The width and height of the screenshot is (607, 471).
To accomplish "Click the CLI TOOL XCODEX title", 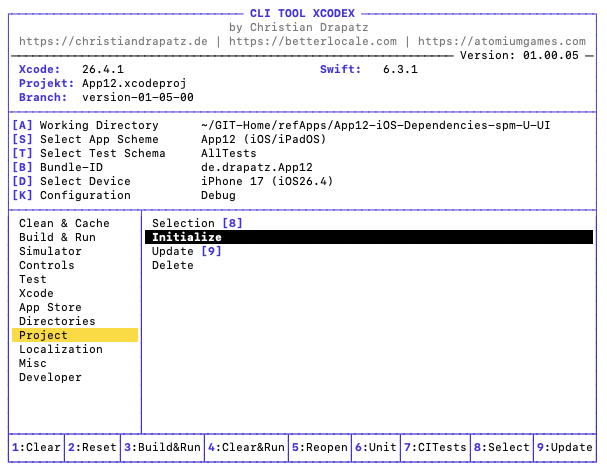I will [x=302, y=14].
